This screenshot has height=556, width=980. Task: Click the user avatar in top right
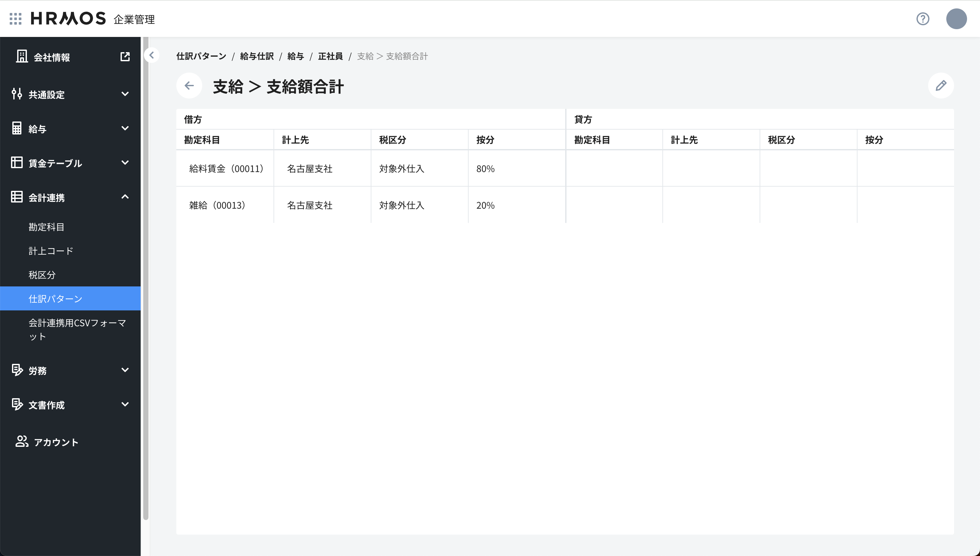(956, 19)
